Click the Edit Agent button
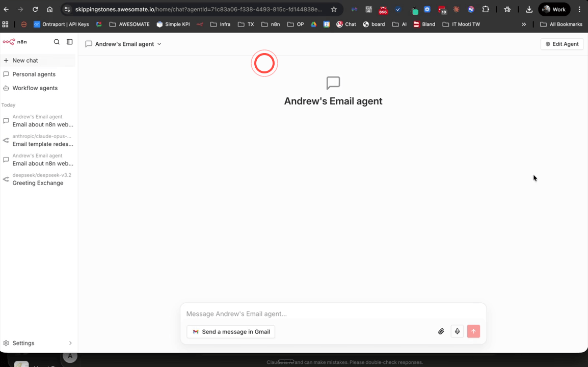 click(562, 44)
